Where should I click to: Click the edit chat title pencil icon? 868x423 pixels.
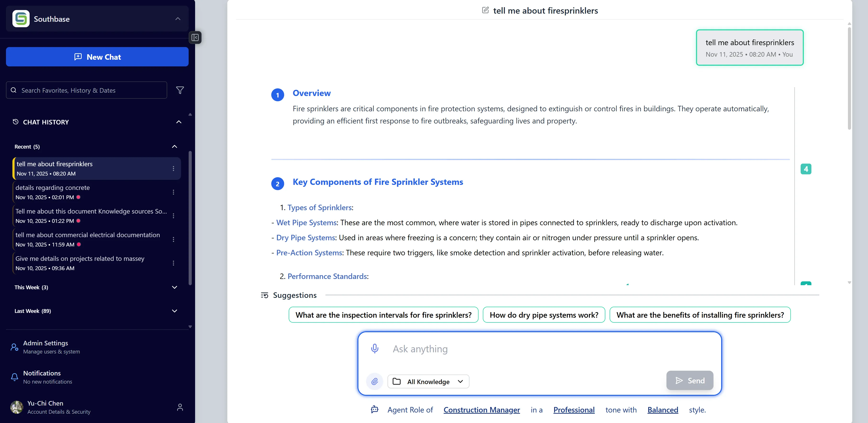[x=485, y=10]
